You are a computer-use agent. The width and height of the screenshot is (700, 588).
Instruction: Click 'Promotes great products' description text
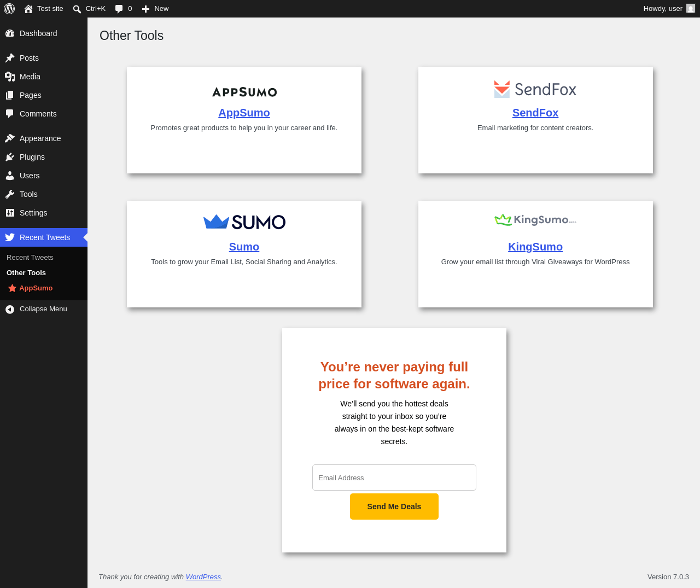pos(244,128)
